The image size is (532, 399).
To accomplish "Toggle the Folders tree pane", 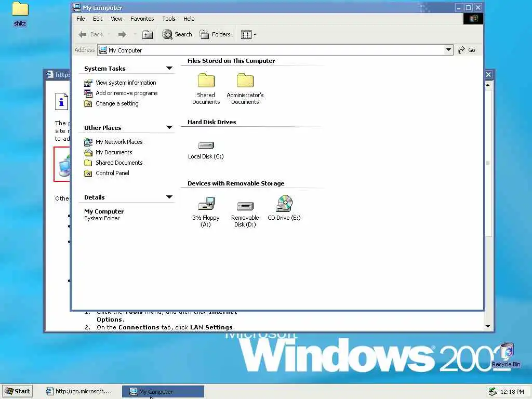I will tap(215, 34).
